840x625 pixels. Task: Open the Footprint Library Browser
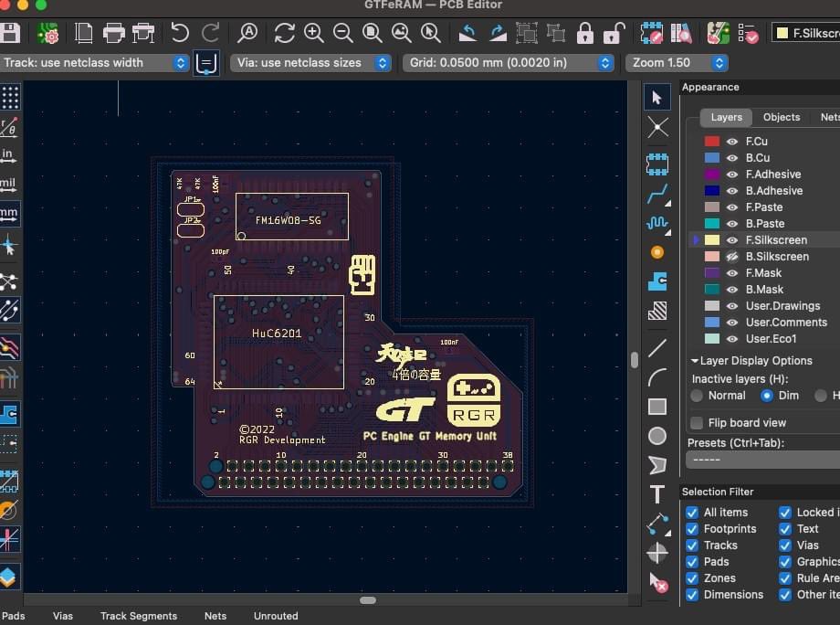(681, 33)
